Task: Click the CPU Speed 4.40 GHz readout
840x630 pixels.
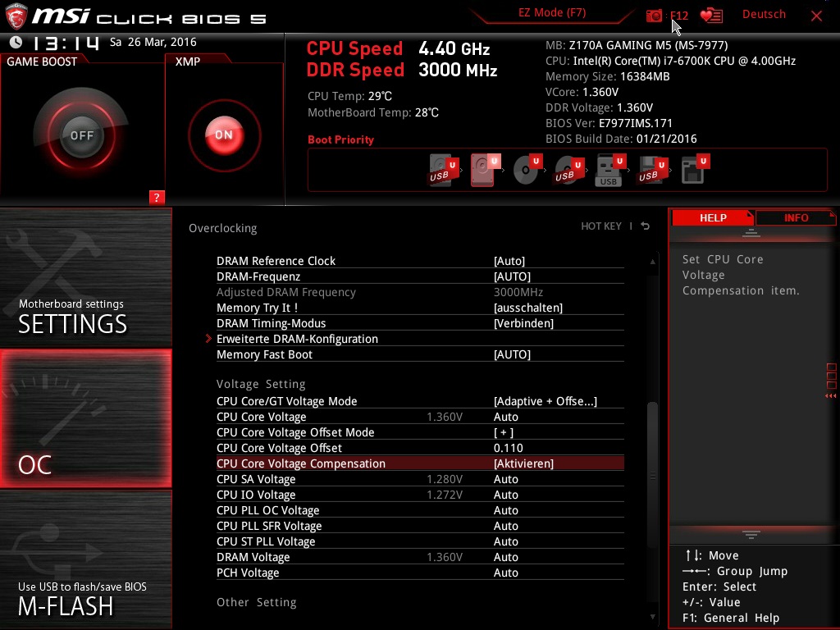Action: click(398, 48)
